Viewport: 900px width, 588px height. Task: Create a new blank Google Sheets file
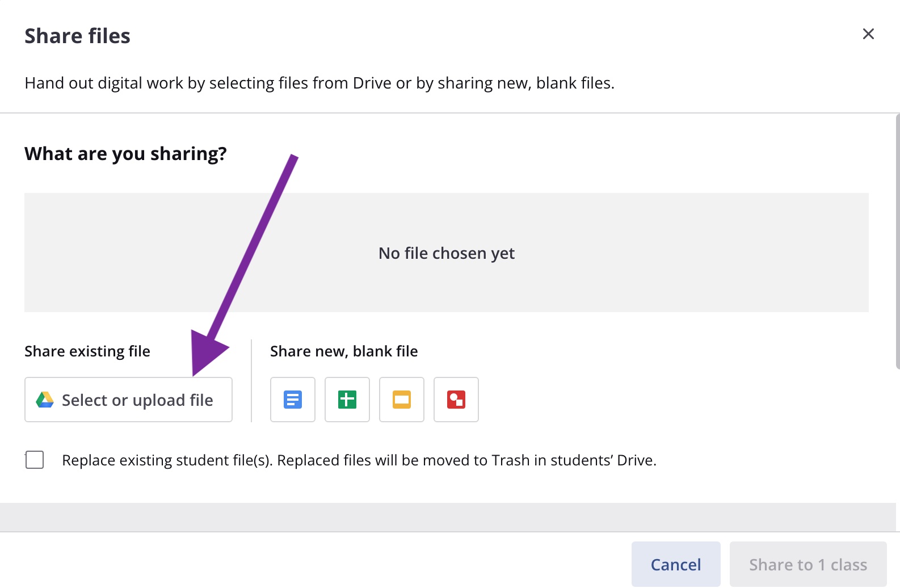point(347,400)
